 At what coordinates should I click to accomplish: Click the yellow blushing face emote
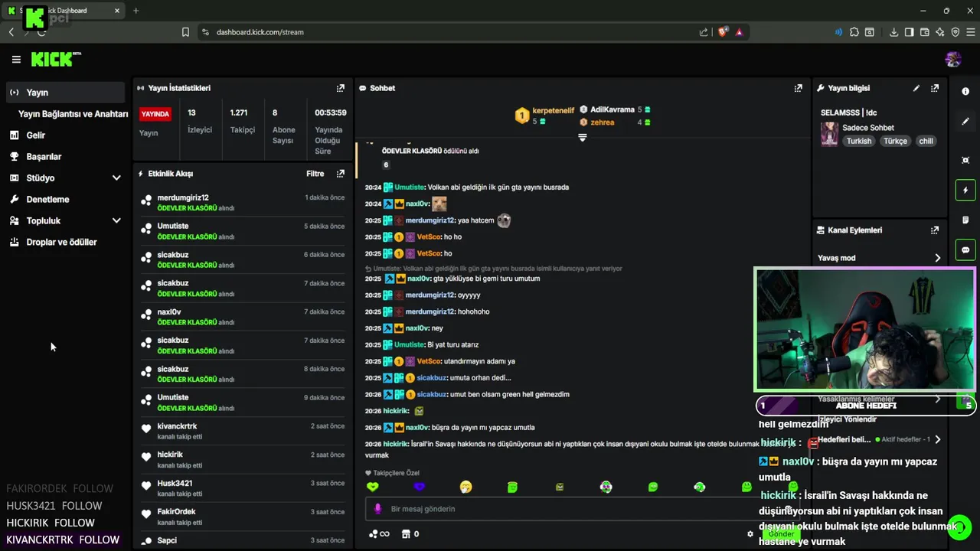tap(465, 487)
